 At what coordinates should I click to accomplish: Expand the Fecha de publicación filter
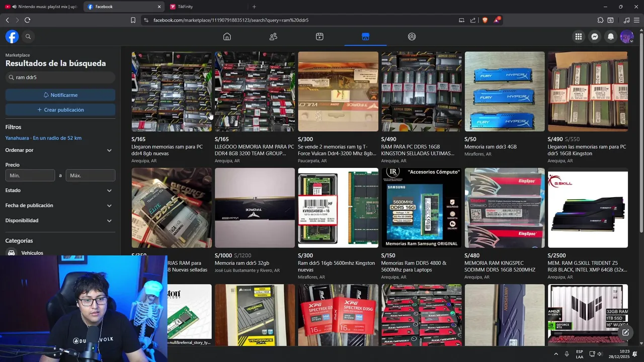tap(60, 206)
